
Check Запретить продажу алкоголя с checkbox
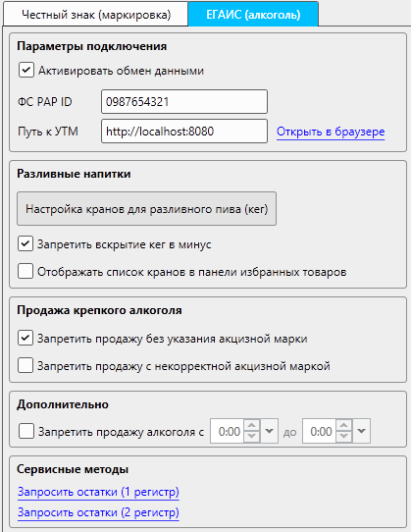click(26, 431)
